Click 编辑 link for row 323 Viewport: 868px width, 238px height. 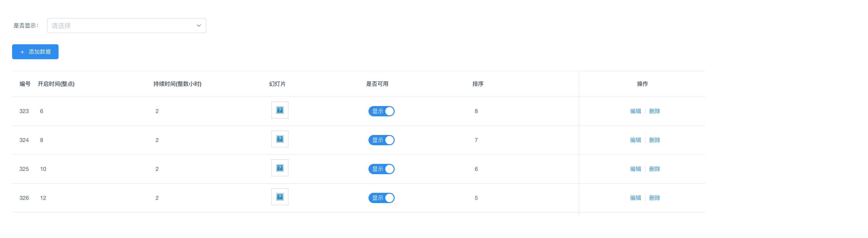[635, 111]
